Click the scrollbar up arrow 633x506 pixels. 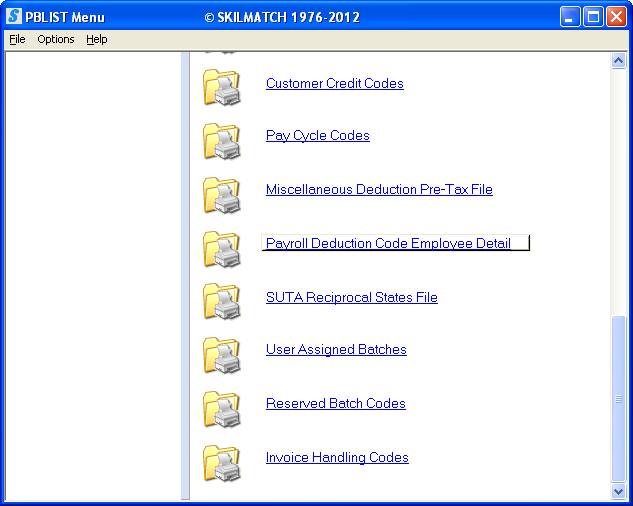618,61
